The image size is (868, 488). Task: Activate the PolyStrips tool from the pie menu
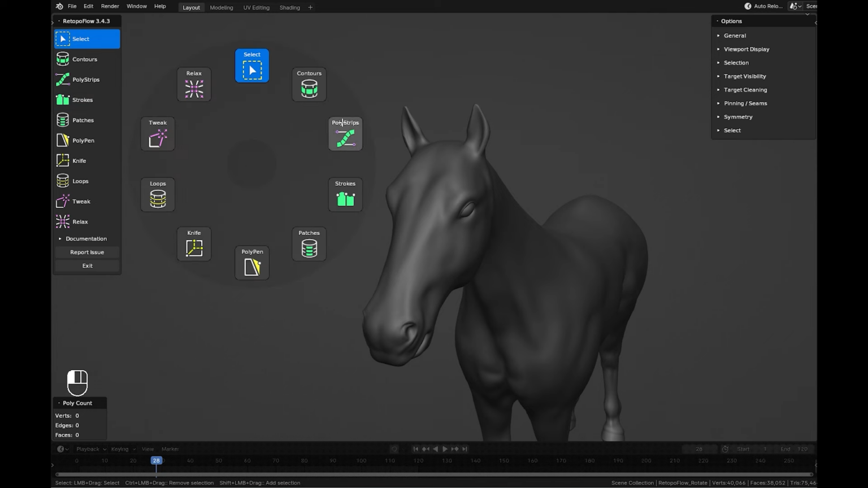(345, 134)
